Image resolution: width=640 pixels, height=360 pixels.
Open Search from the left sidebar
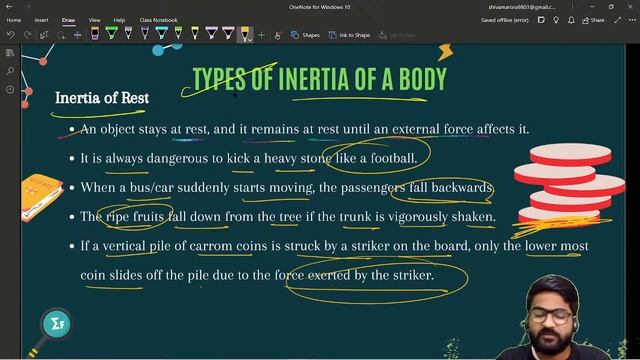coord(10,71)
